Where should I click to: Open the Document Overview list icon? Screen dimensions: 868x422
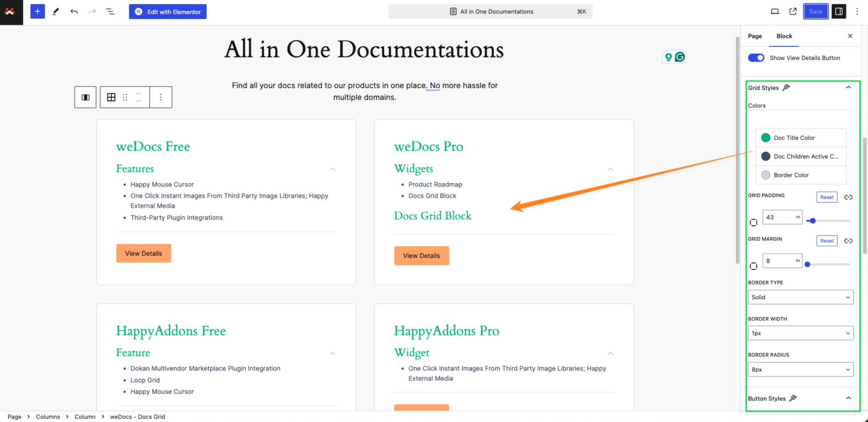click(x=110, y=11)
